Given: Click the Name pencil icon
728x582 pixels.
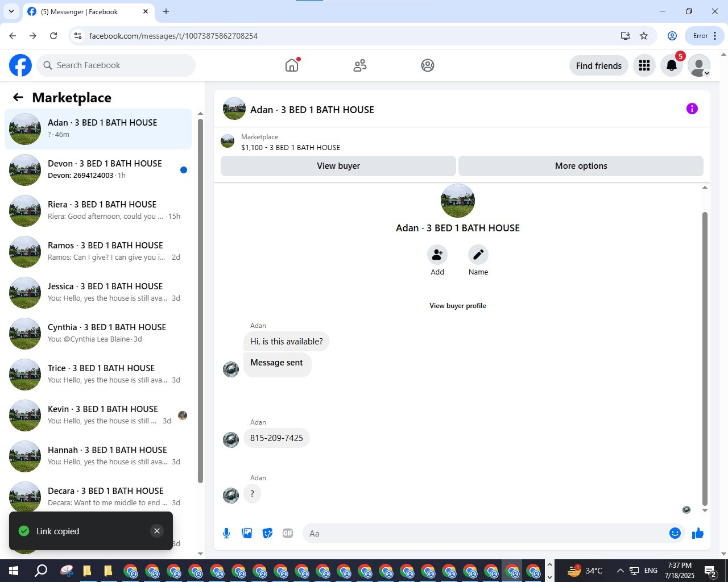Looking at the screenshot, I should click(478, 255).
